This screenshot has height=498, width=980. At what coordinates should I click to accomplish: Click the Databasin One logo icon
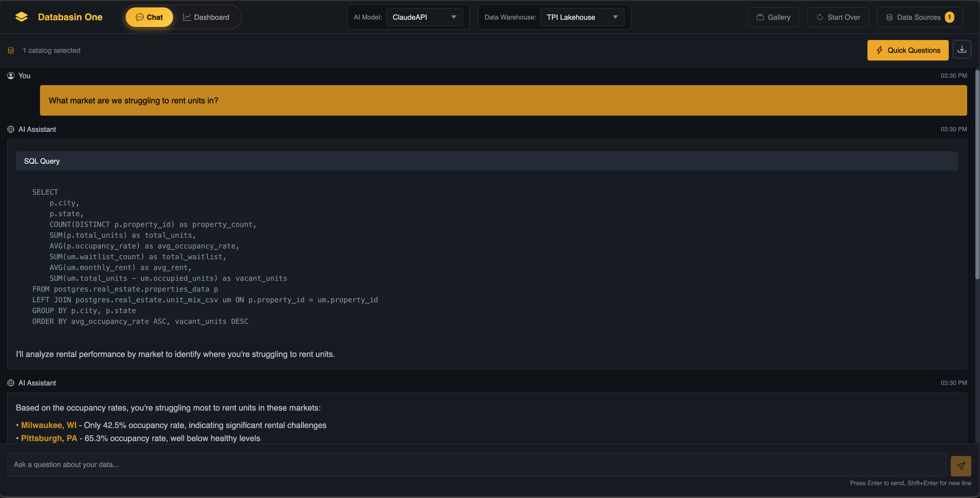click(22, 17)
